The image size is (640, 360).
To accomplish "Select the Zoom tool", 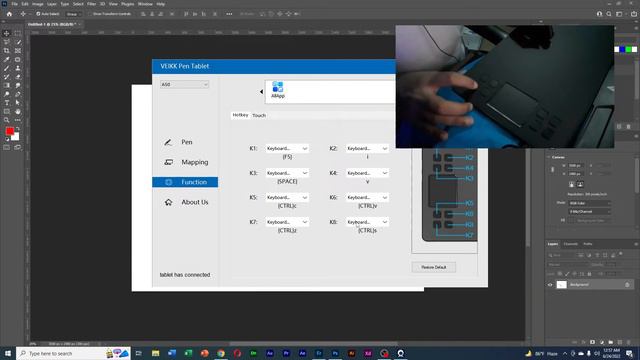I will point(7,120).
